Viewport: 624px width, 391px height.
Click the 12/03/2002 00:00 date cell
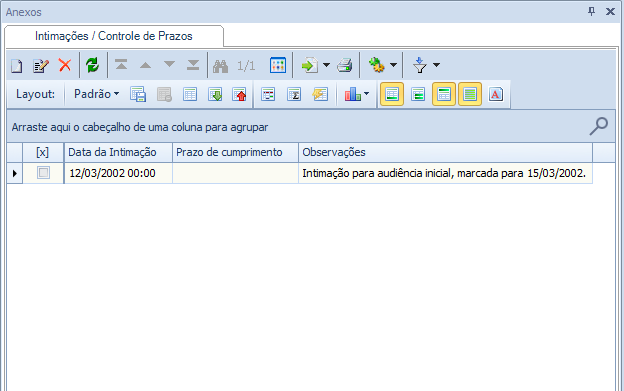[118, 173]
